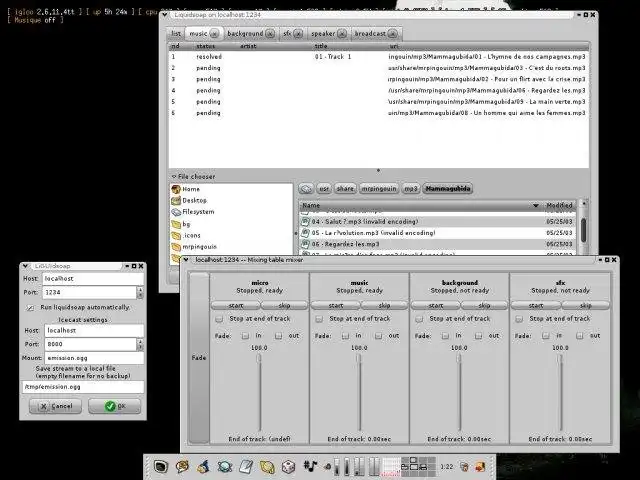Screen dimensions: 640x480
Task: Click the Name column sort arrow
Action: coord(536,205)
